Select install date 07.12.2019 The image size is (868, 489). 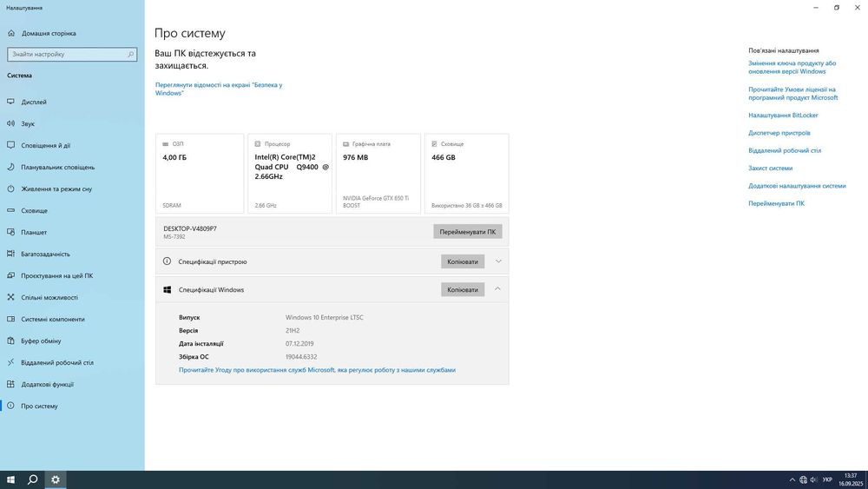[299, 343]
